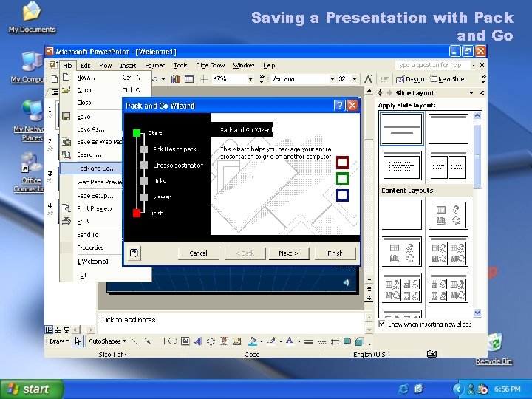The image size is (532, 399).
Task: Open the Line Color dropdown arrow
Action: click(x=280, y=341)
